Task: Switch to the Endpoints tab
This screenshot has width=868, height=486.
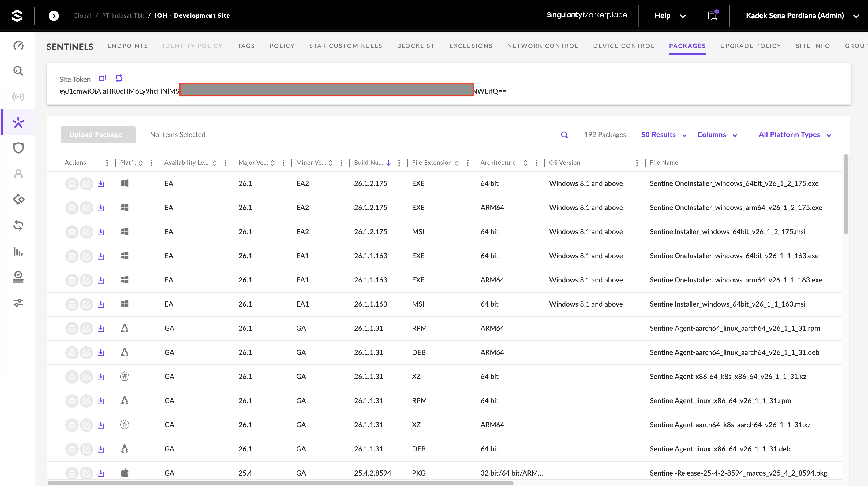Action: pos(128,46)
